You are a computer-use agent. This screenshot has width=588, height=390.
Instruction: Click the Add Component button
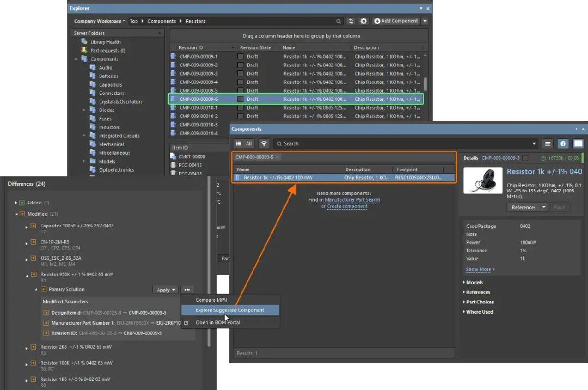click(x=396, y=21)
